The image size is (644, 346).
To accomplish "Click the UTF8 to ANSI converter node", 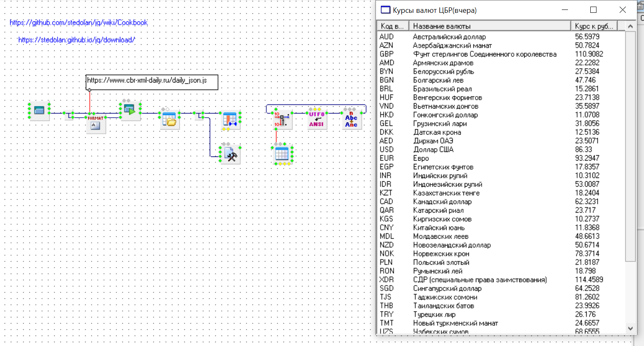I will click(316, 119).
